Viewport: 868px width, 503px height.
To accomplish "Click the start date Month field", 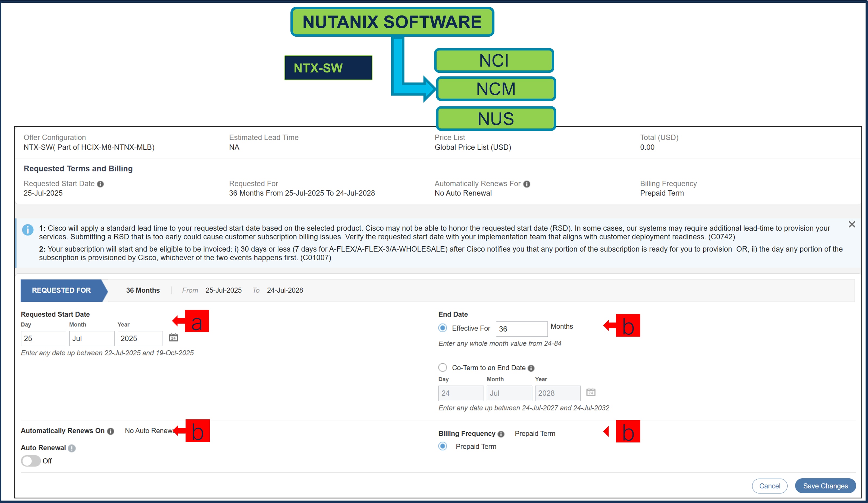I will pos(92,339).
